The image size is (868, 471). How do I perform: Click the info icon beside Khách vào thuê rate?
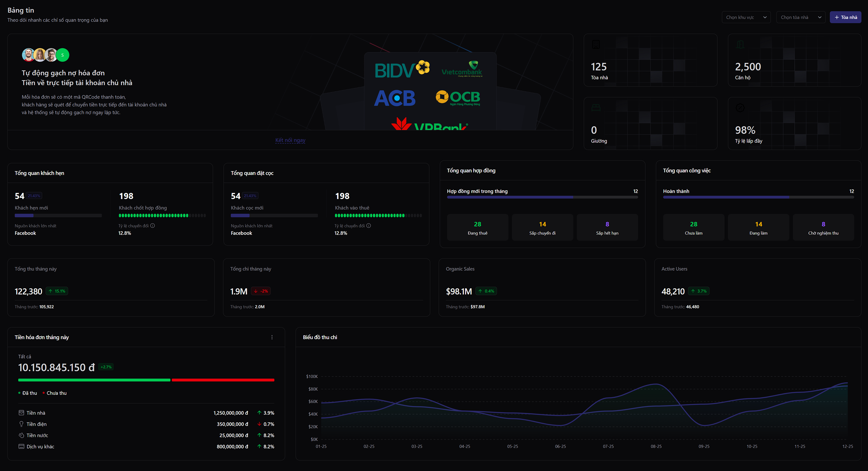(369, 225)
